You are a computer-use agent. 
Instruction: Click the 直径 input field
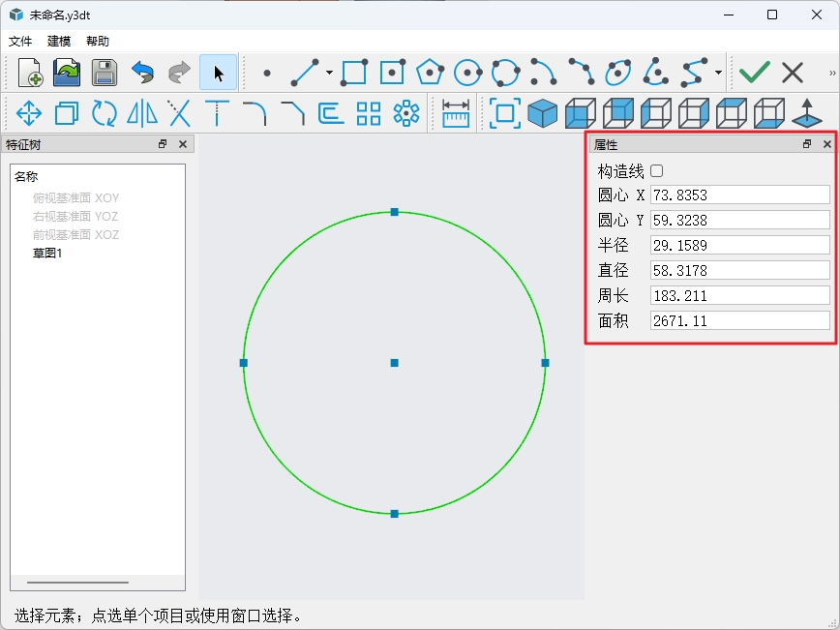coord(739,271)
